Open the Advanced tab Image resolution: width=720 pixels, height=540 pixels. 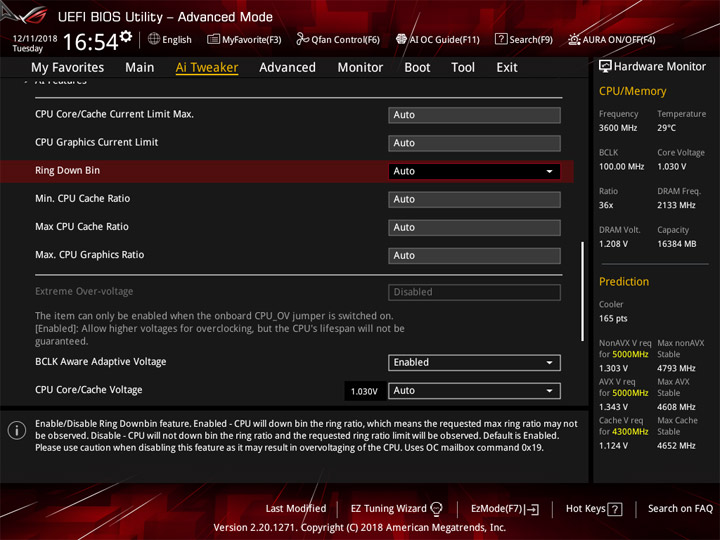(287, 68)
